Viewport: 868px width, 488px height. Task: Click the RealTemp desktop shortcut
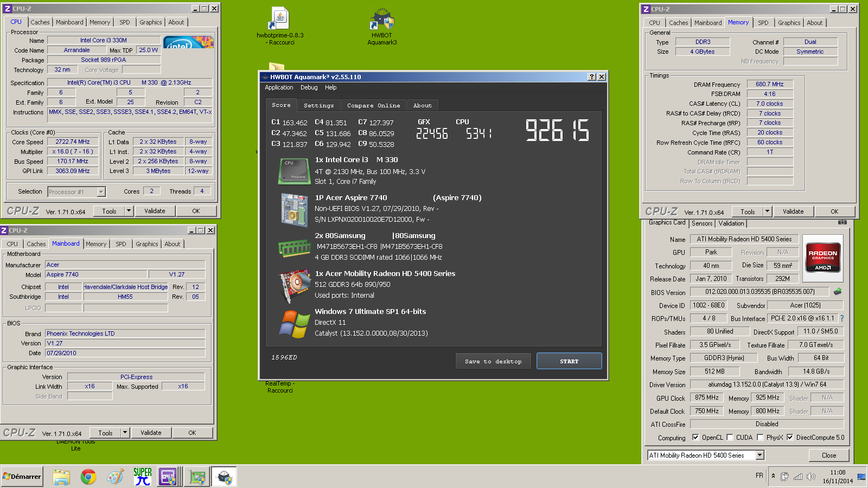(x=280, y=387)
